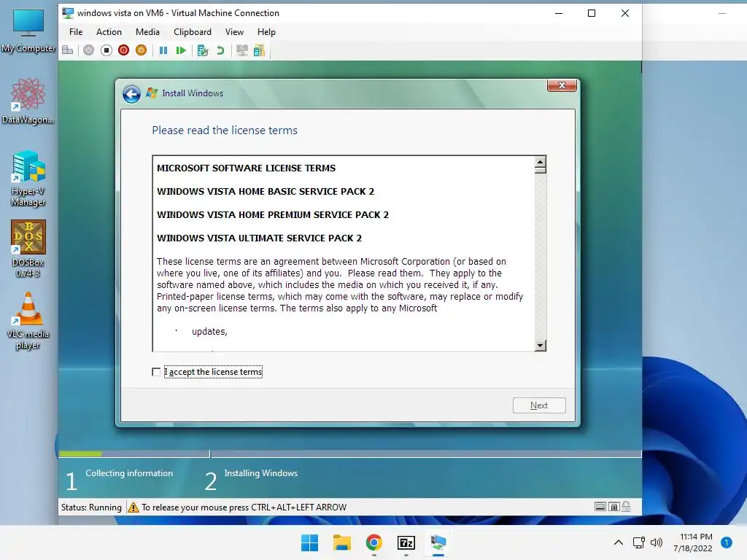Click the 'Status: Running' status text
The height and width of the screenshot is (560, 747).
coord(91,507)
